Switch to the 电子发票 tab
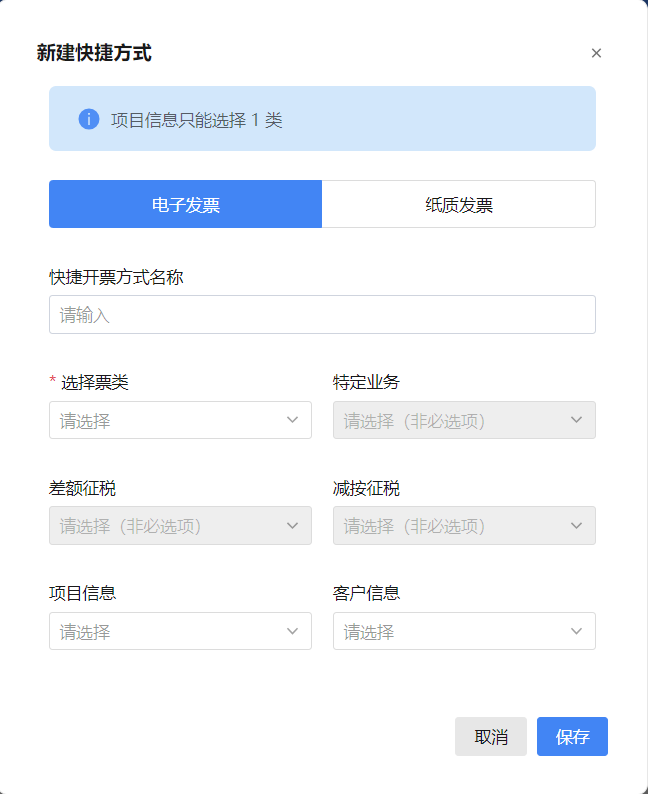 click(185, 204)
